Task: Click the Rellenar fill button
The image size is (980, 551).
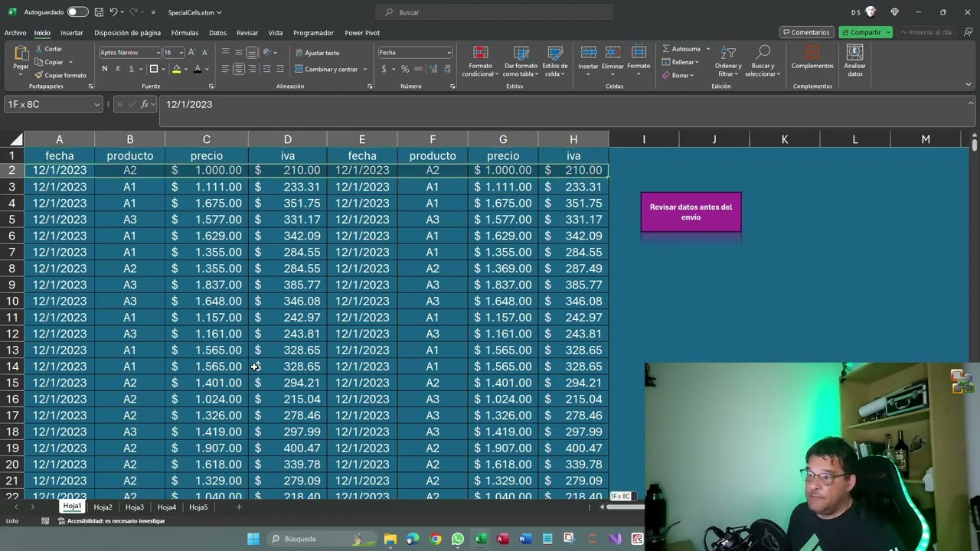Action: click(680, 62)
